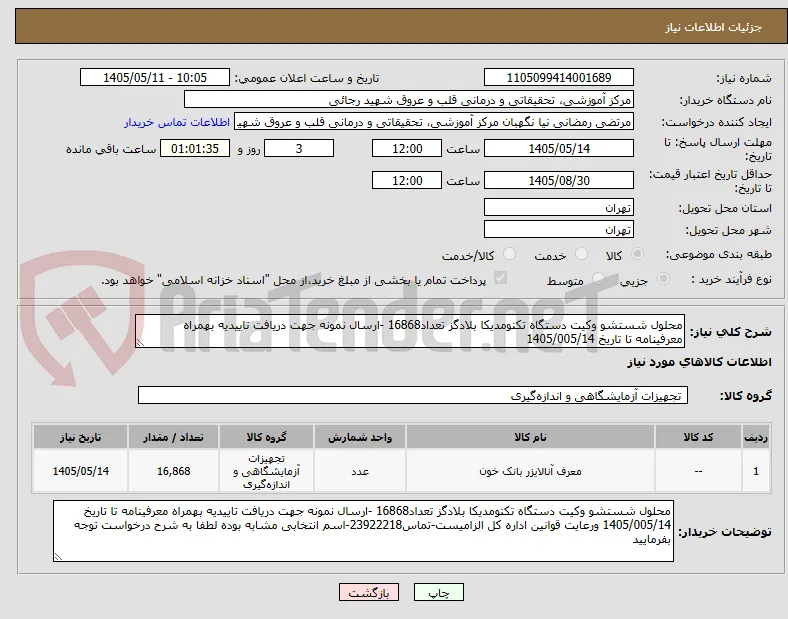Click the announcement date field 1405/05/11 - 10:05
The height and width of the screenshot is (619, 788).
155,77
